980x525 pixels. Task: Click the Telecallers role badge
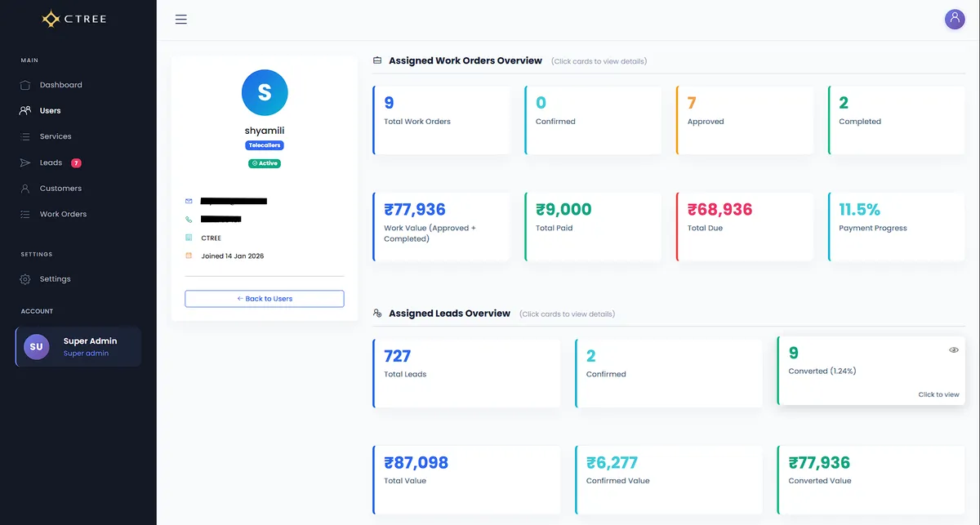[x=265, y=145]
